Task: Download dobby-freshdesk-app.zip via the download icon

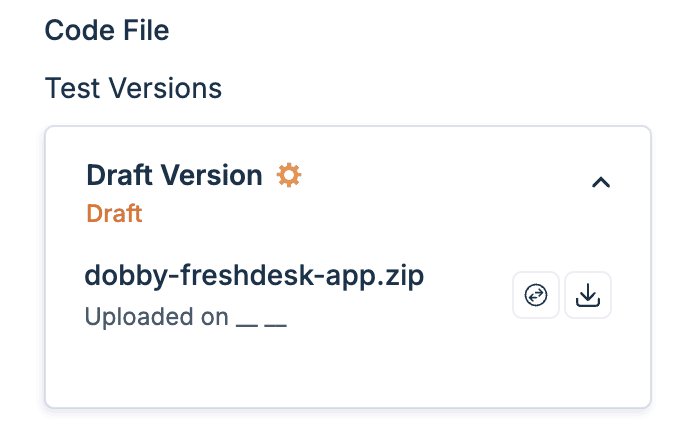Action: (x=588, y=296)
